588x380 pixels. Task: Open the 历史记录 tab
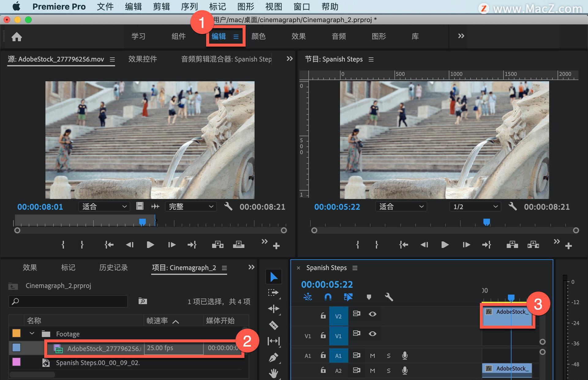coord(113,267)
